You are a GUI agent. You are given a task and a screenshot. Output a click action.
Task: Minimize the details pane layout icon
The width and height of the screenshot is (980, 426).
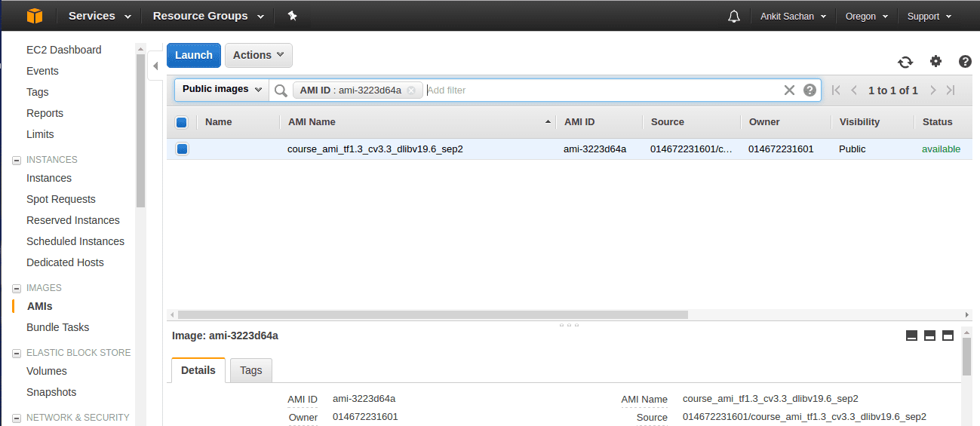tap(911, 336)
